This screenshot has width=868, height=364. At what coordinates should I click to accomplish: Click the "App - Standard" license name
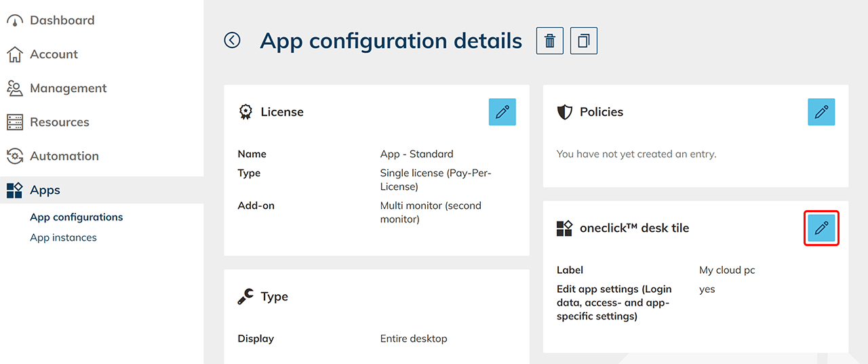point(416,154)
